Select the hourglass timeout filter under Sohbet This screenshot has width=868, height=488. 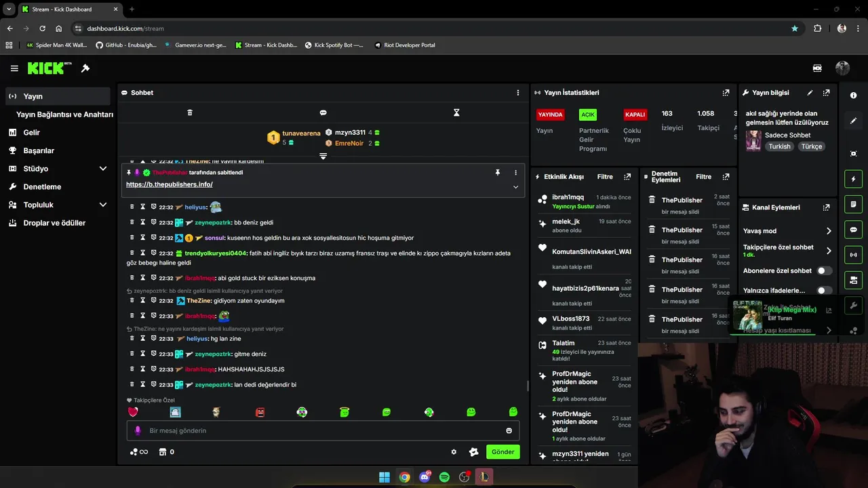(456, 113)
